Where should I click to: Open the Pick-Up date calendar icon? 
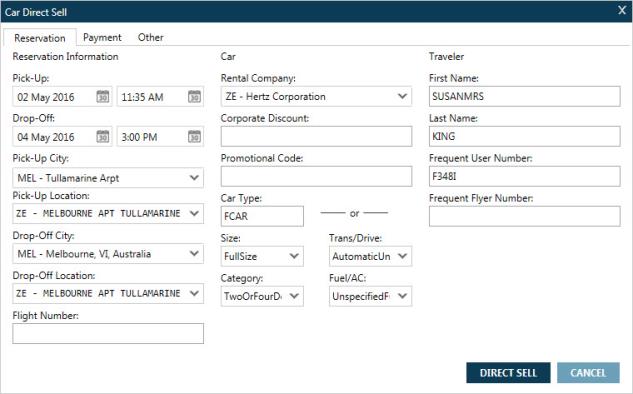pyautogui.click(x=103, y=96)
